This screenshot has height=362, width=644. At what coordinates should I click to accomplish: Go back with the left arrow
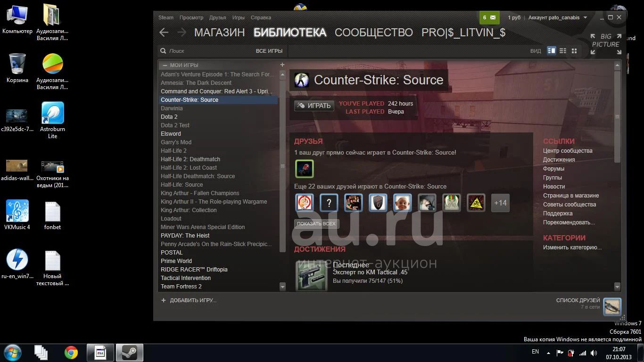[x=164, y=32]
